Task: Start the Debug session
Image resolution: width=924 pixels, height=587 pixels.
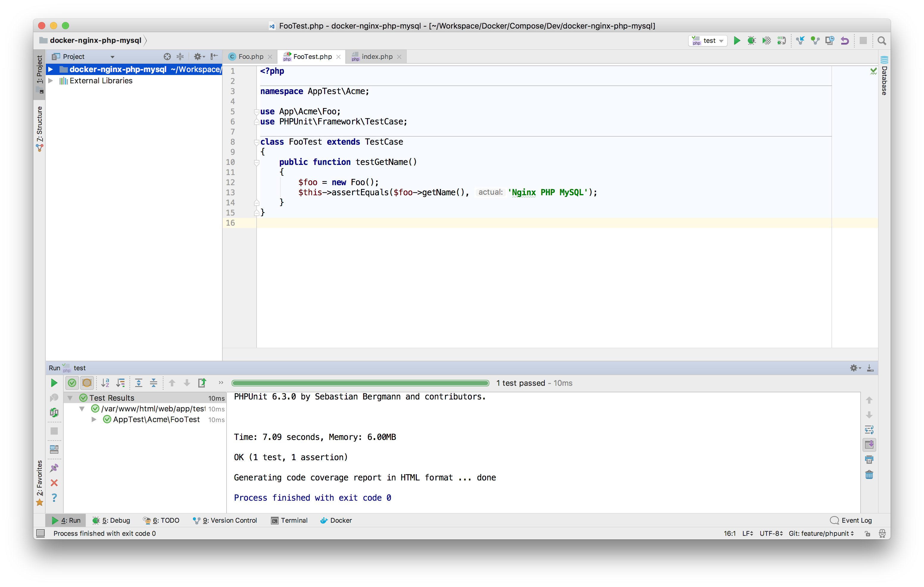Action: pyautogui.click(x=751, y=41)
